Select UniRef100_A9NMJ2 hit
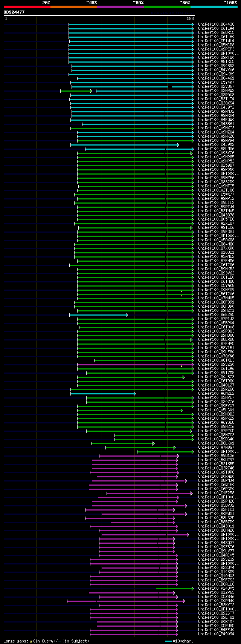This screenshot has width=241, height=644. click(216, 111)
